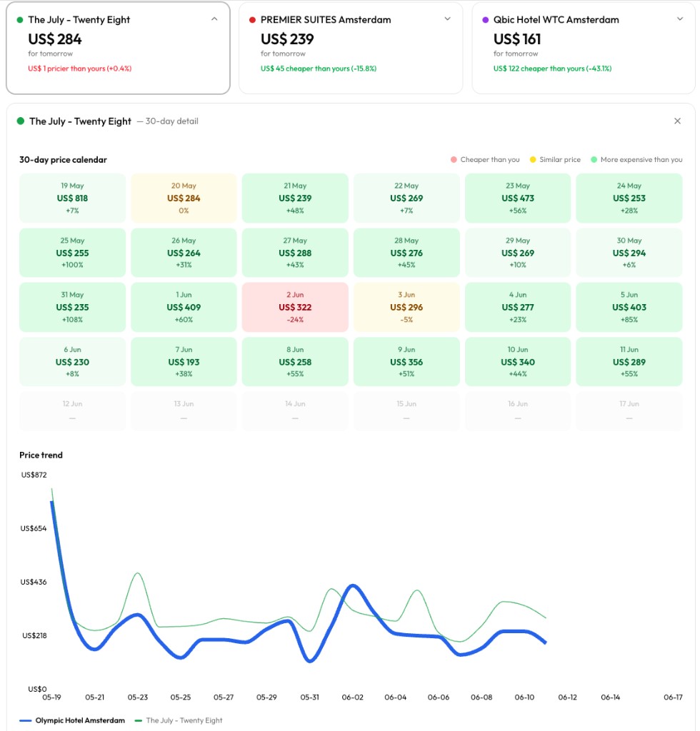This screenshot has width=700, height=731.
Task: Expand Qbic Hotel WTC Amsterdam card chevron
Action: click(680, 19)
